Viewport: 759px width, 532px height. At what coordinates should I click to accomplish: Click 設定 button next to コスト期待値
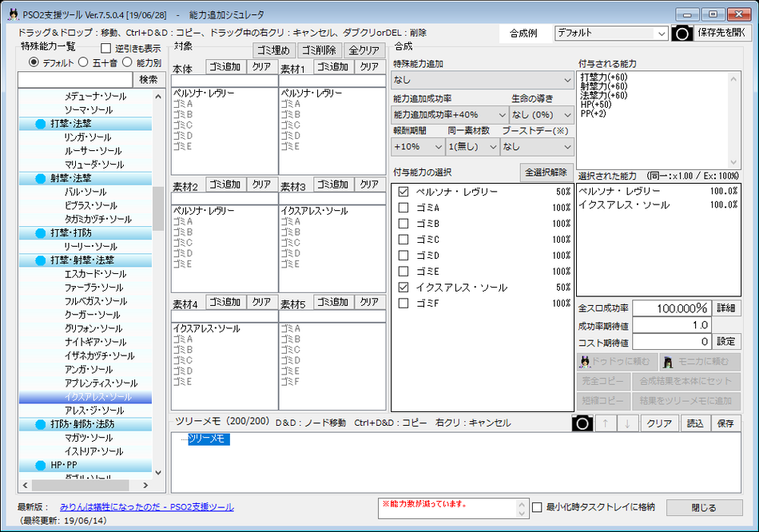pos(725,342)
